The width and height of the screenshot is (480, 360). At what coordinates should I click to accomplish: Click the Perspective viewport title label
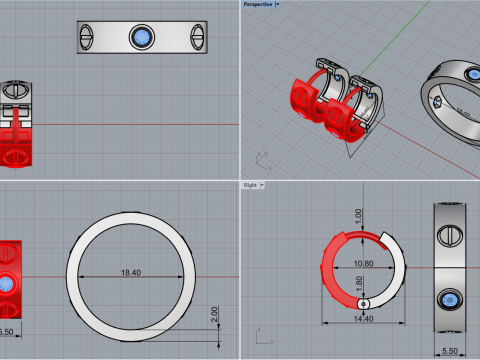(x=258, y=4)
